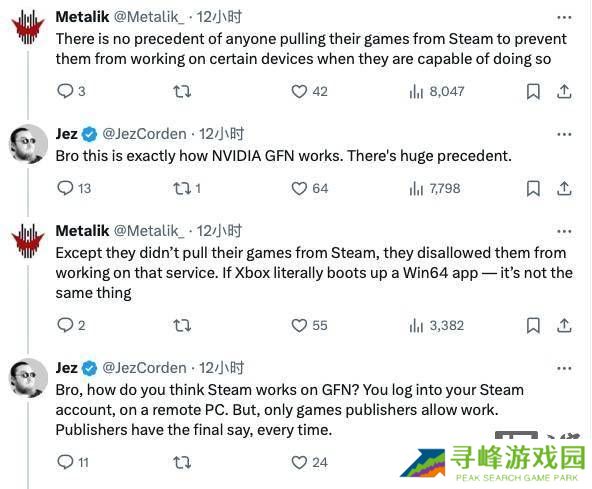Retweet Jez's NVIDIA GFN tweet
Image resolution: width=592 pixels, height=489 pixels.
coord(187,188)
